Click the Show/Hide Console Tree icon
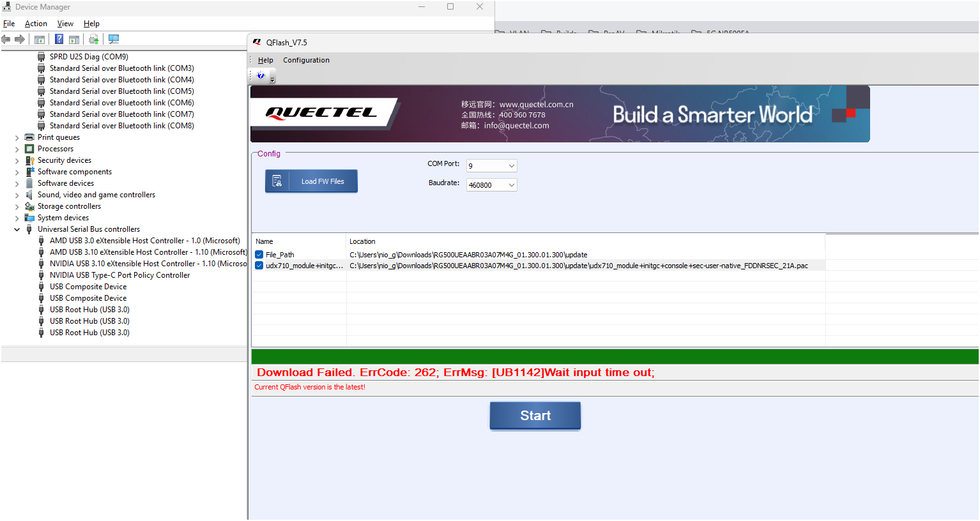Viewport: 980px width, 521px height. 40,40
